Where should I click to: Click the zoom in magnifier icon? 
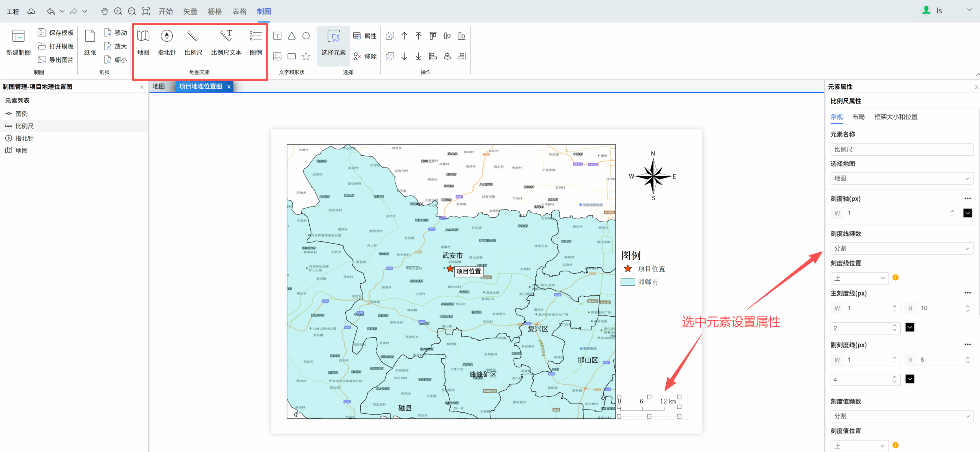[118, 11]
